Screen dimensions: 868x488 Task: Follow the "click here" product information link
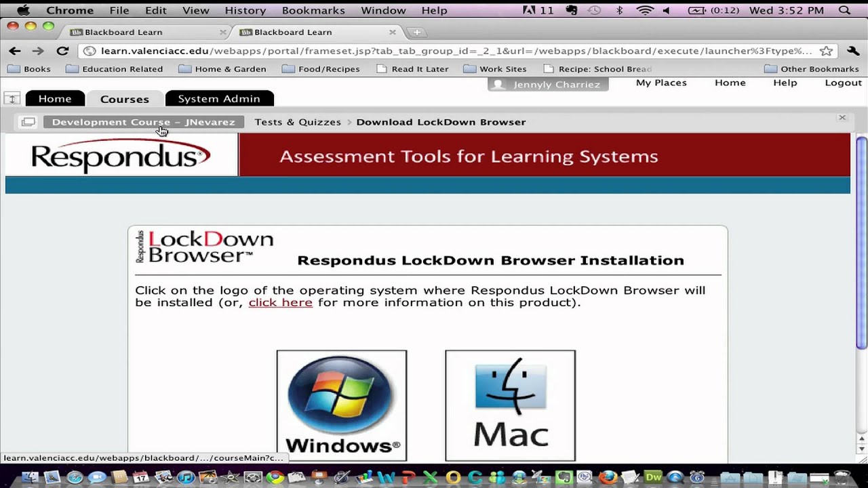(281, 302)
